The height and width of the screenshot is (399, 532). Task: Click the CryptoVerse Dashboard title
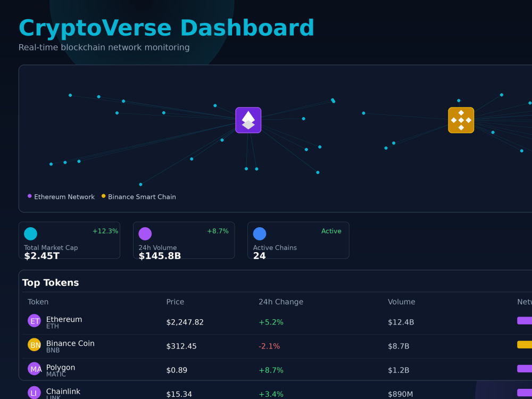[x=166, y=28]
